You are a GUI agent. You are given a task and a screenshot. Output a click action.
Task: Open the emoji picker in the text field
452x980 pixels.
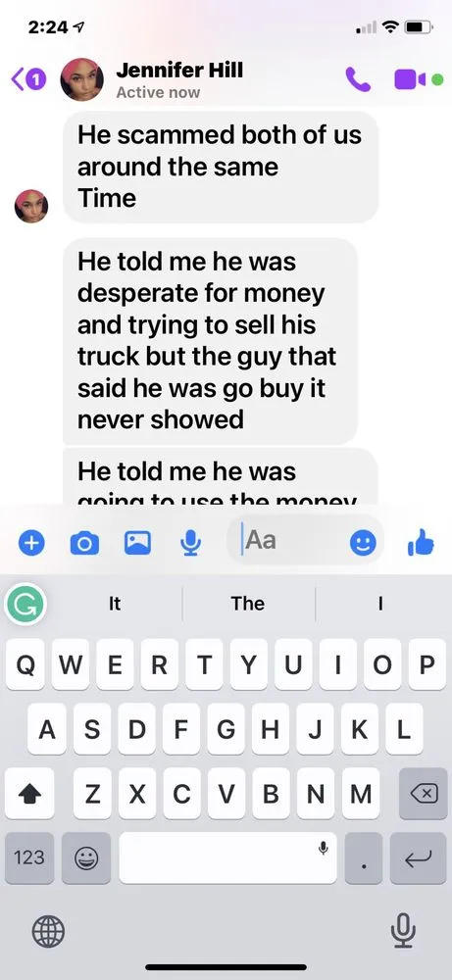(x=363, y=543)
